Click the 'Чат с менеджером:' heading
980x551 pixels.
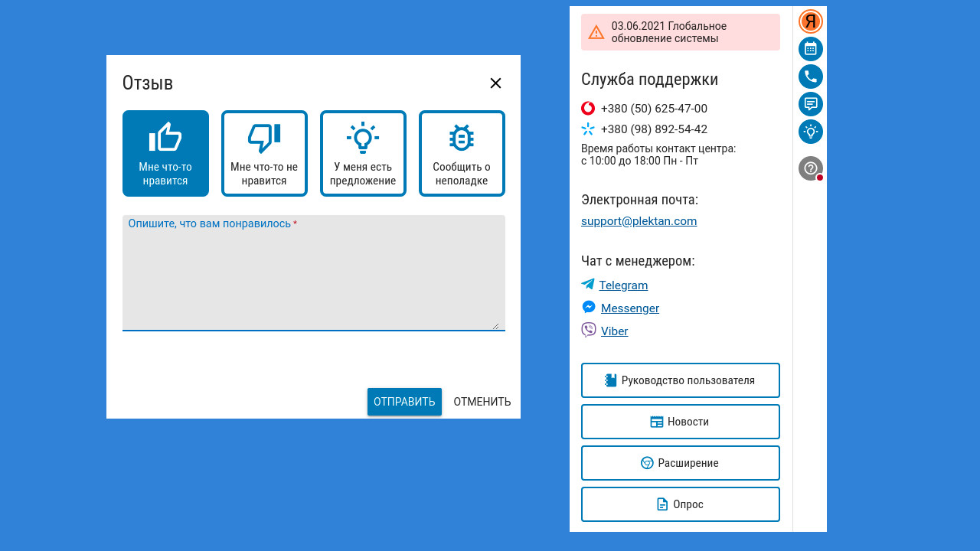(638, 261)
